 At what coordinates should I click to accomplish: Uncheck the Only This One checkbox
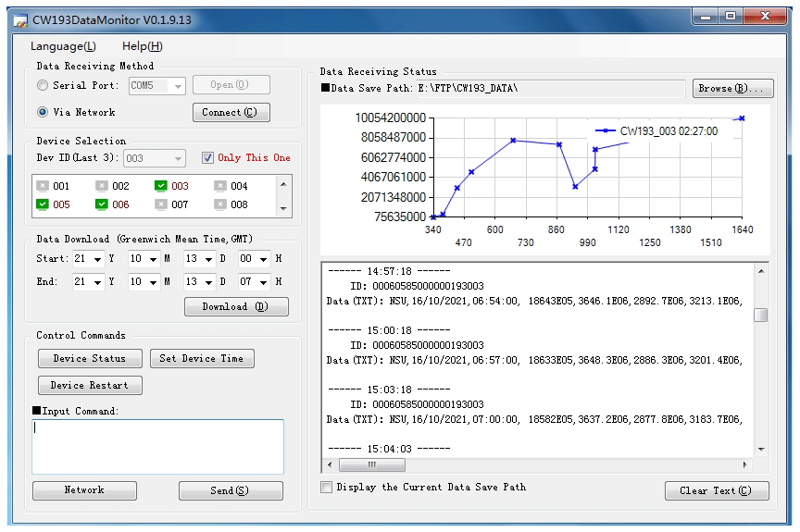[207, 158]
